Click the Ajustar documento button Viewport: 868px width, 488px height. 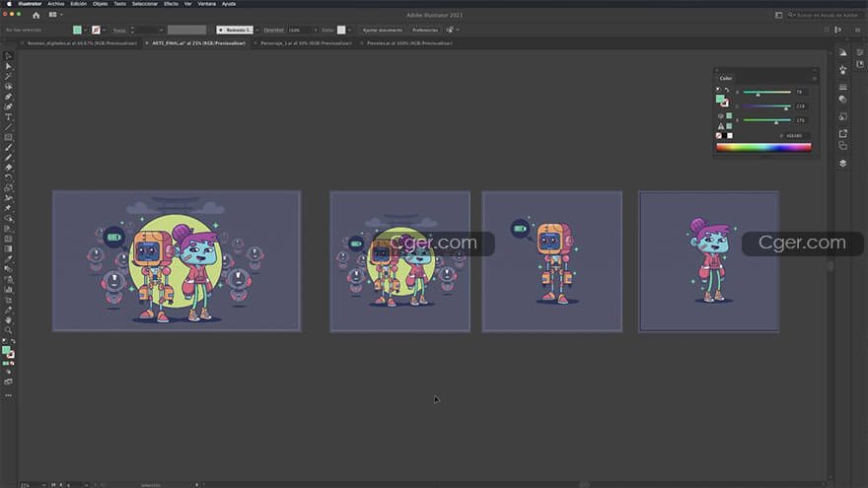tap(383, 30)
